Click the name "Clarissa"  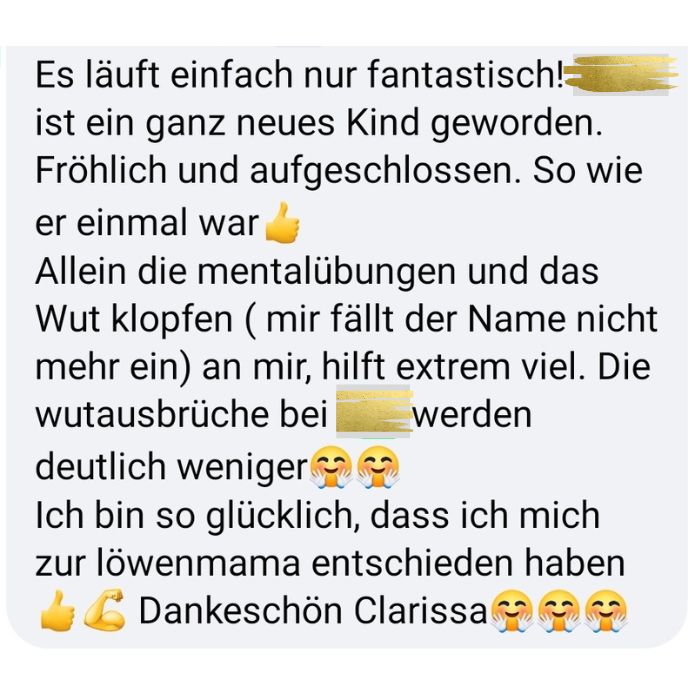click(420, 610)
